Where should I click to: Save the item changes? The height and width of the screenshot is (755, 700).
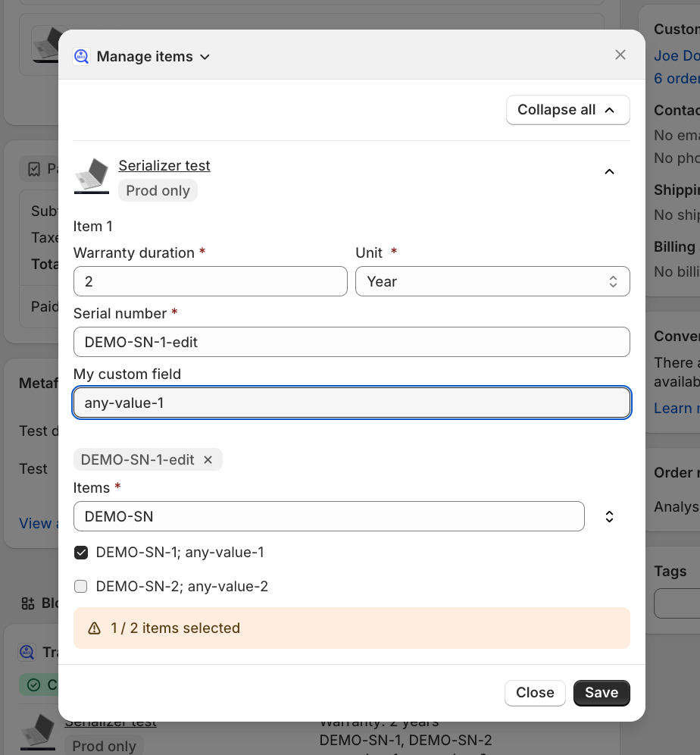[x=602, y=693]
